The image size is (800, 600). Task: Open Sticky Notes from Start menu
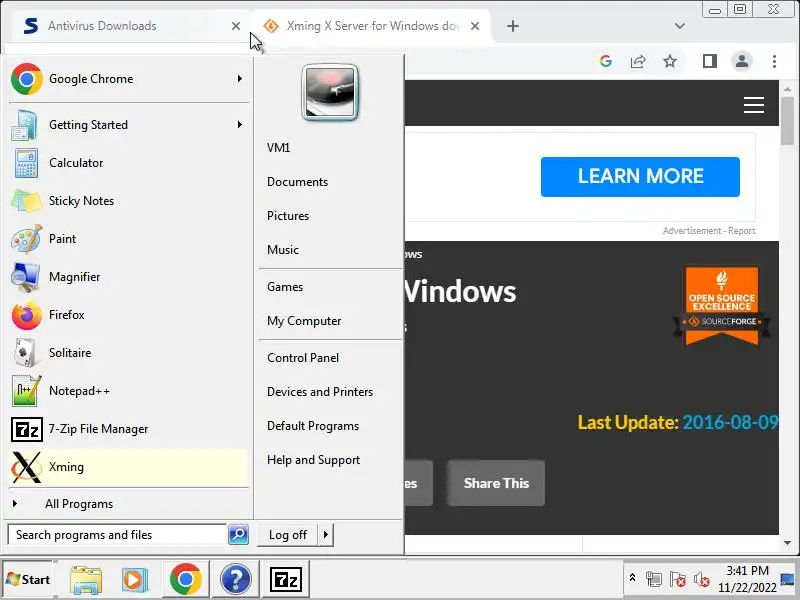[128, 201]
